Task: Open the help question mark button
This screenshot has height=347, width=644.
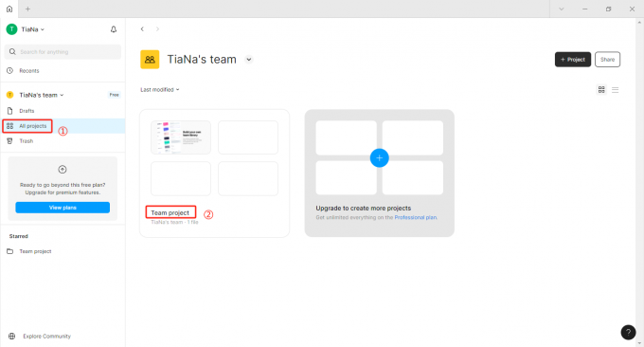Action: pos(628,332)
